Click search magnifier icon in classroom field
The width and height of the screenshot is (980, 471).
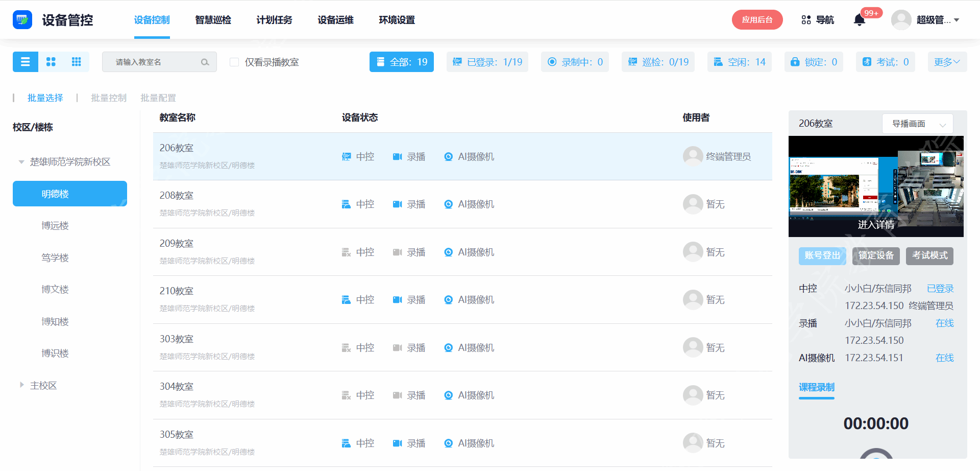tap(205, 62)
